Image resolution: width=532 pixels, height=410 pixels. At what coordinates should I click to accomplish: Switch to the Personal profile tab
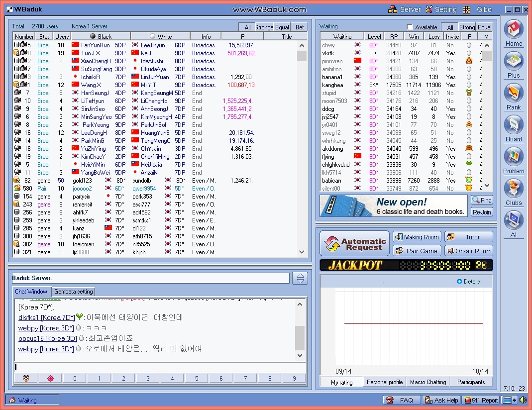[x=385, y=382]
